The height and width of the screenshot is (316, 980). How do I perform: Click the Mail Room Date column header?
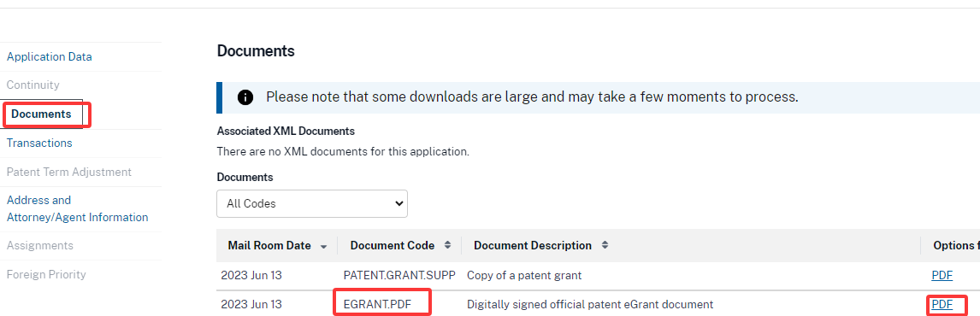269,245
